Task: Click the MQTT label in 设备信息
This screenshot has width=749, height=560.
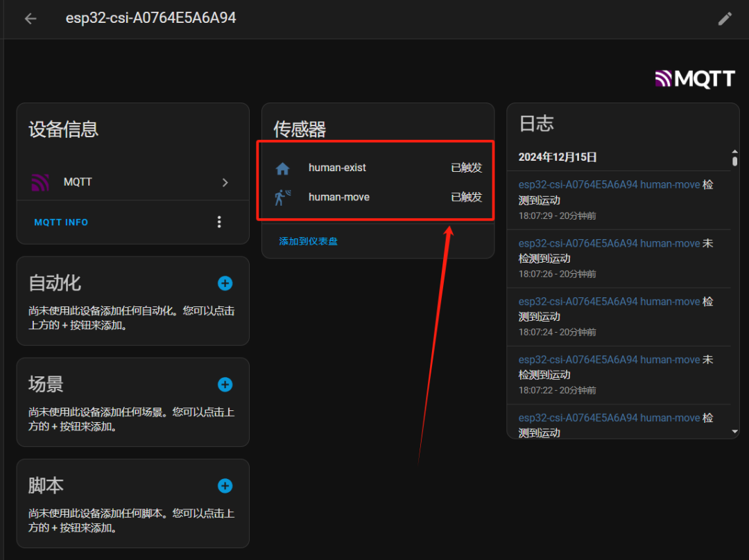Action: tap(78, 182)
